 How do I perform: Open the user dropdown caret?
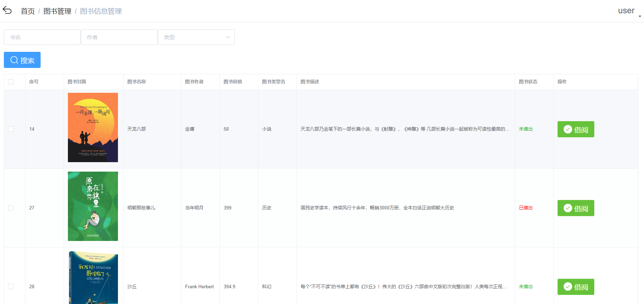point(640,16)
